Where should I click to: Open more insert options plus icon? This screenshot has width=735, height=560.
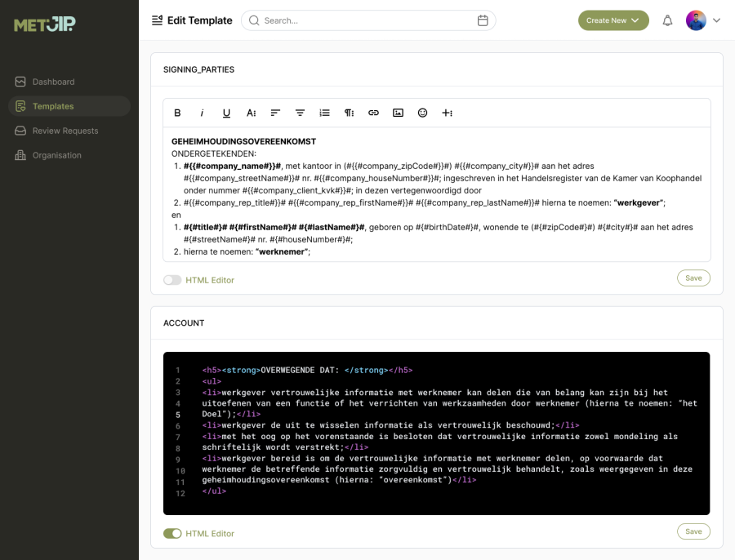tap(448, 113)
